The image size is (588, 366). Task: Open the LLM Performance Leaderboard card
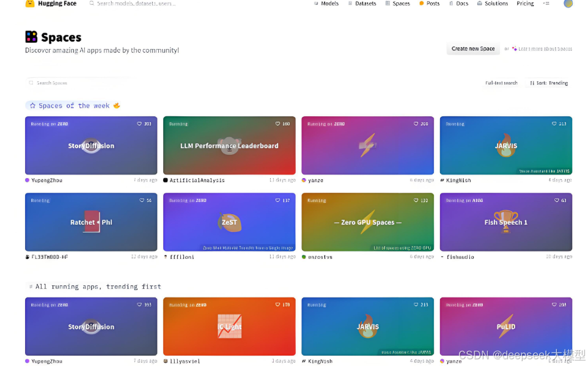click(x=229, y=145)
